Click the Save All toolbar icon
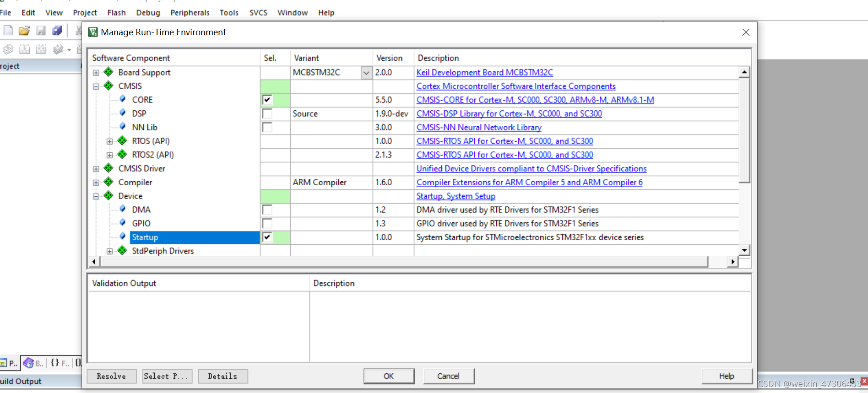The width and height of the screenshot is (868, 393). 57,31
